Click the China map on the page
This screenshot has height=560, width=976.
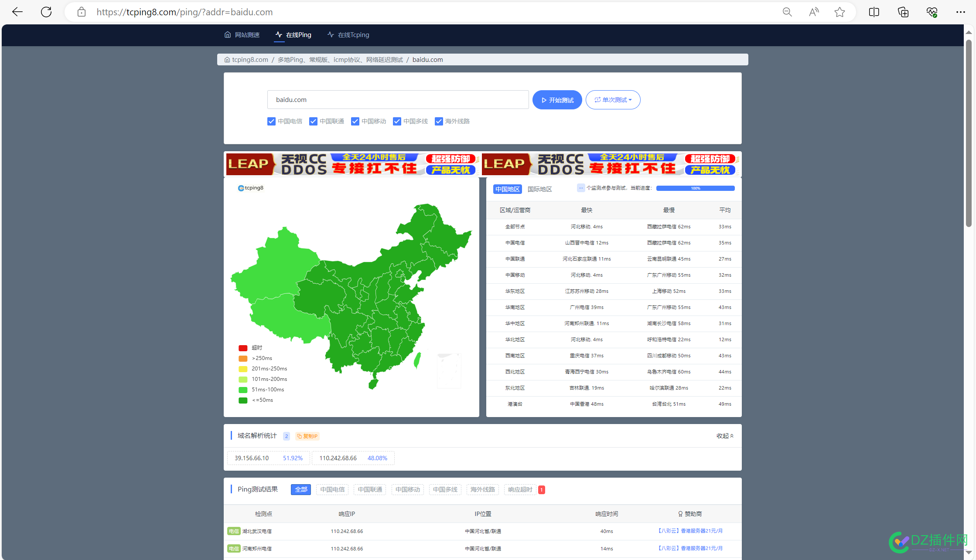(x=351, y=296)
